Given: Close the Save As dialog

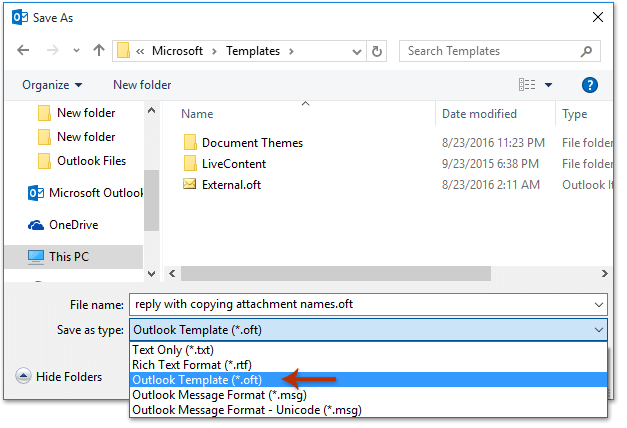Looking at the screenshot, I should pyautogui.click(x=598, y=17).
